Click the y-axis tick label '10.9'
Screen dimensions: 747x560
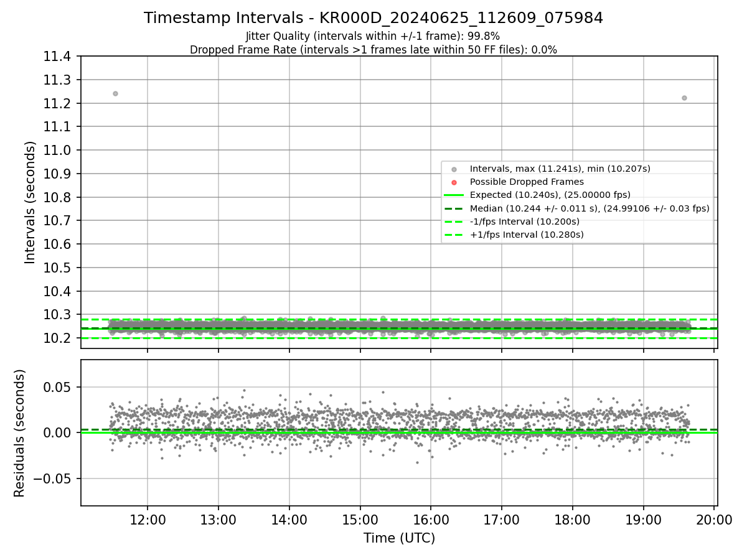58,174
